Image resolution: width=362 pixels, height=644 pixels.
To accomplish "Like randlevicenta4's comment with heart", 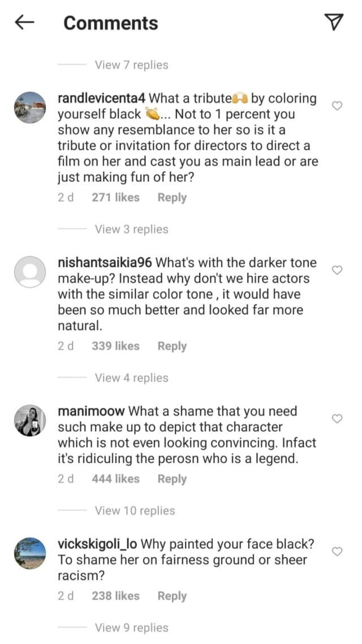I will pyautogui.click(x=337, y=106).
